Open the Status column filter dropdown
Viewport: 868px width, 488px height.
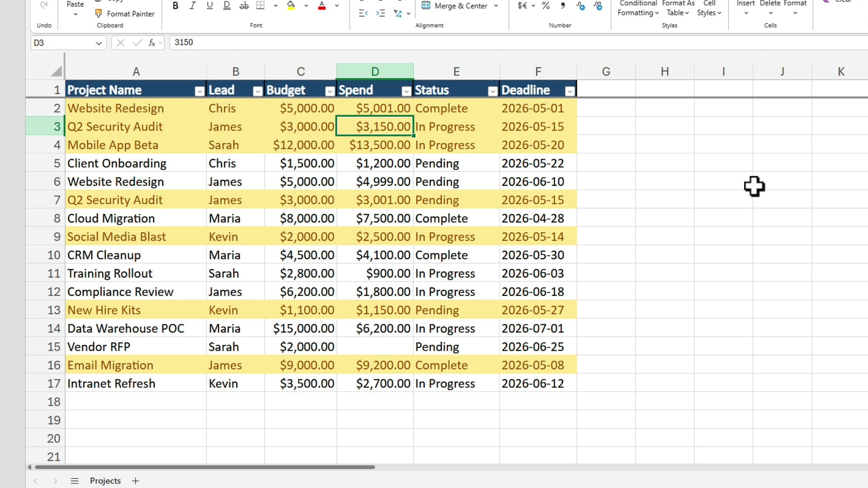[x=493, y=91]
